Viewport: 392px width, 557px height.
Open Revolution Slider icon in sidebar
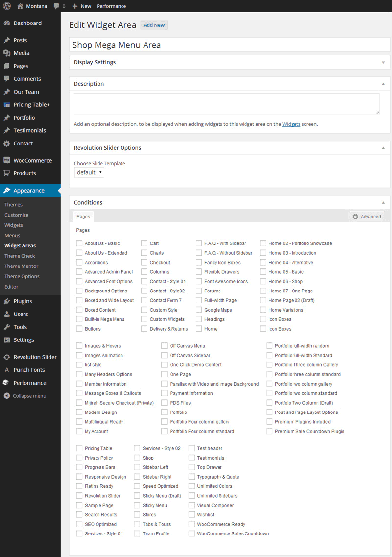[x=6, y=357]
